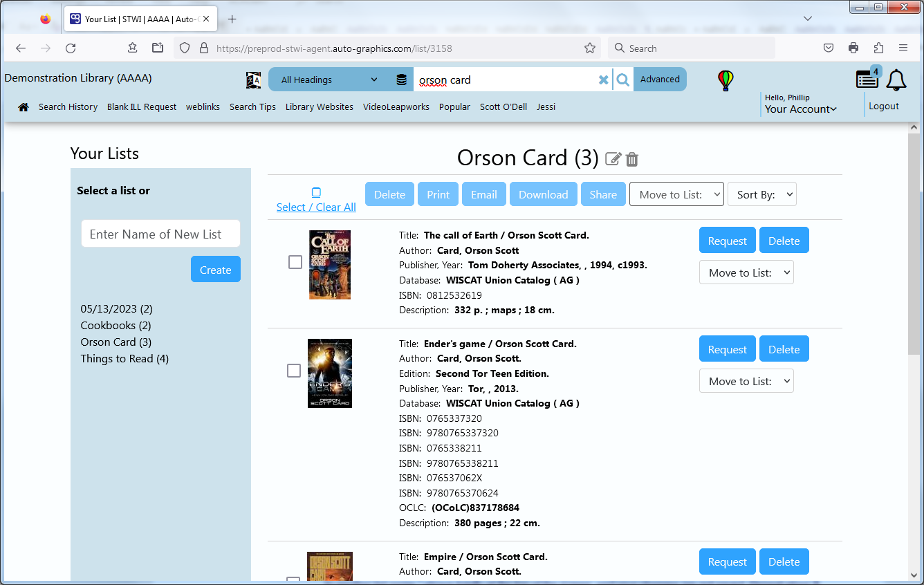This screenshot has width=924, height=585.
Task: Open the lists icon with badge 4
Action: point(868,78)
